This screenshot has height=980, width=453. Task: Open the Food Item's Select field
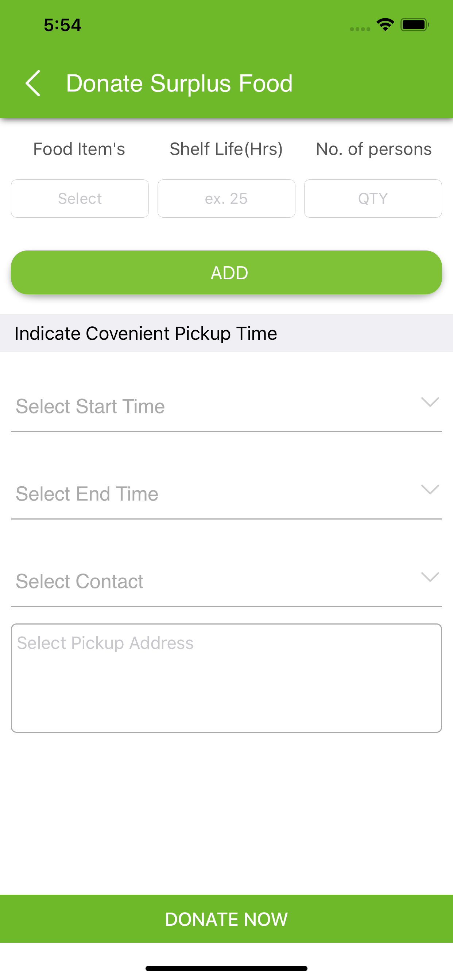click(80, 199)
